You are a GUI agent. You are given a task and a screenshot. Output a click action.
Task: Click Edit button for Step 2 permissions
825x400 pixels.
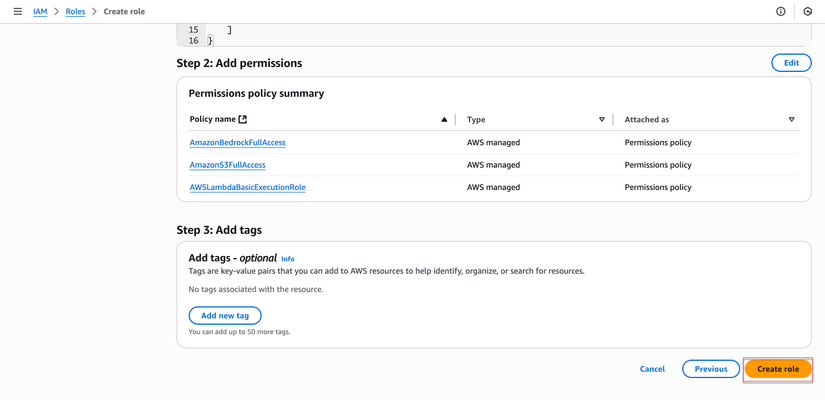[791, 62]
